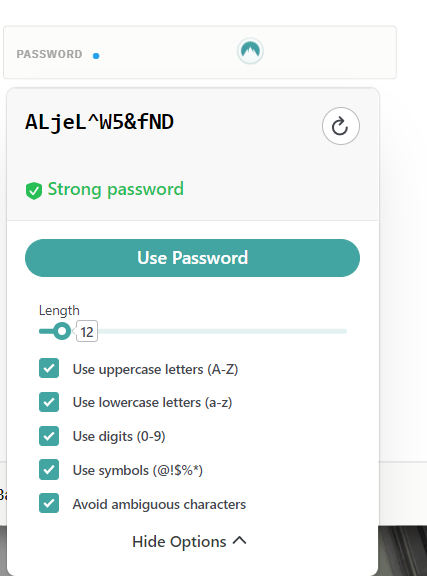The image size is (427, 576).
Task: Uncheck Use uppercase letters (A-Z)
Action: pos(49,368)
